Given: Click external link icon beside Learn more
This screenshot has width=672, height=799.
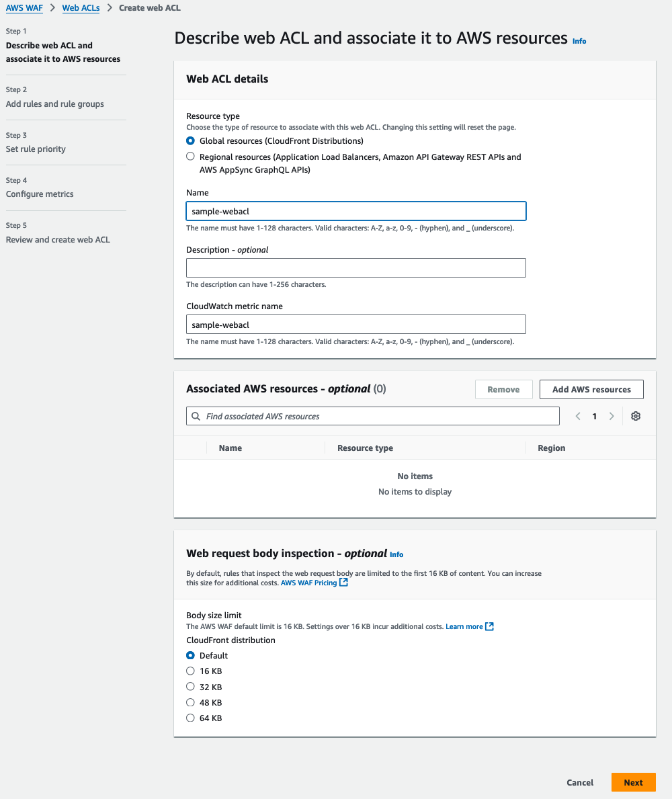Looking at the screenshot, I should [x=490, y=626].
